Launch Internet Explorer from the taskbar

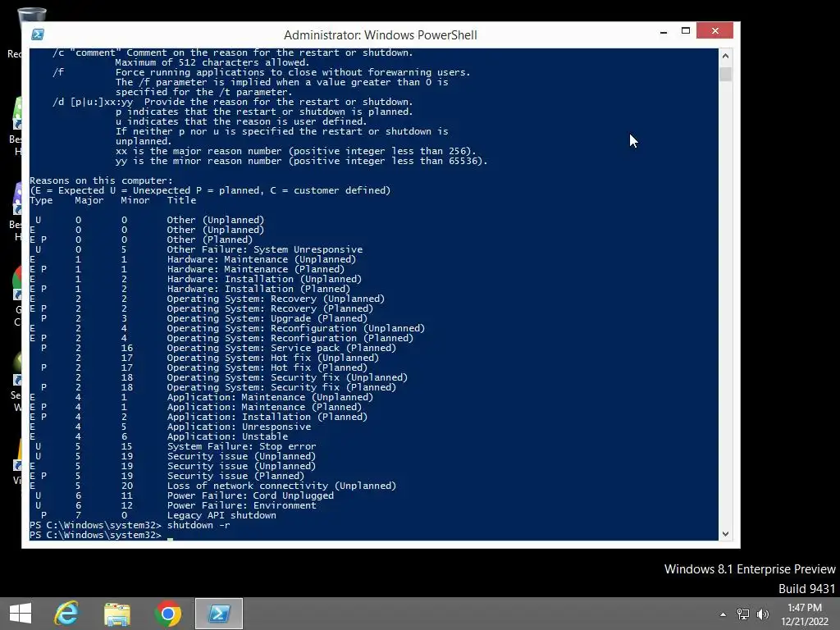(66, 614)
